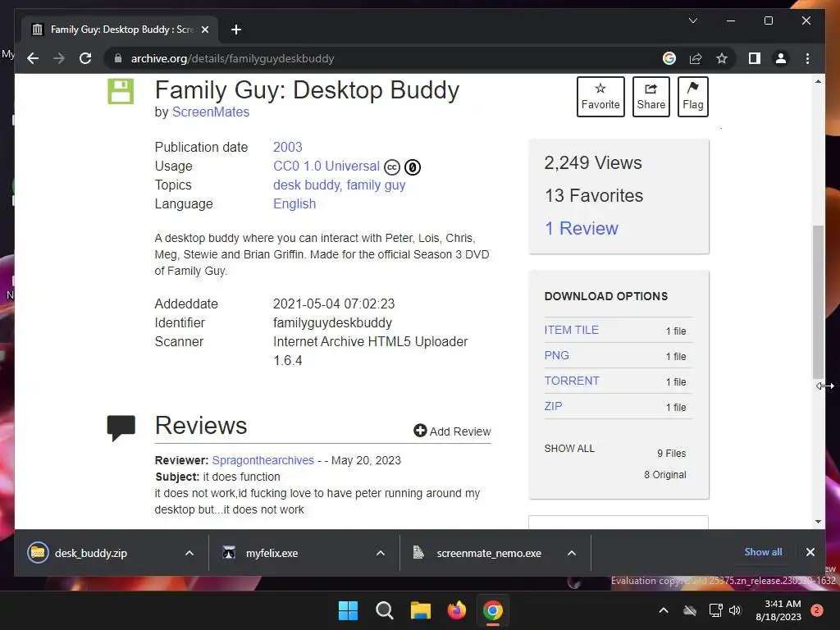Viewport: 840px width, 630px height.
Task: Click the 2,249 Views text
Action: pos(593,163)
